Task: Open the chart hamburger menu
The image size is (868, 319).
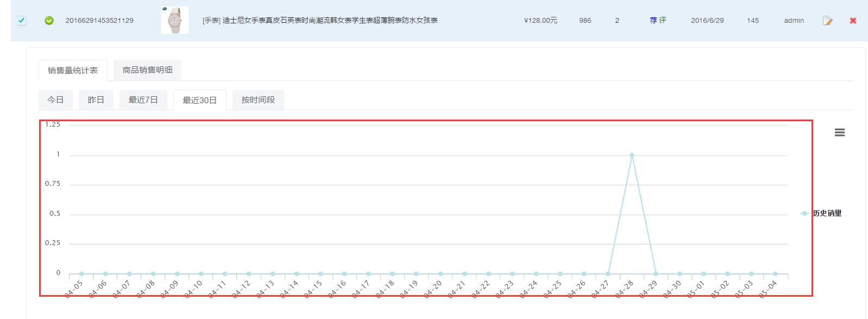Action: click(840, 133)
